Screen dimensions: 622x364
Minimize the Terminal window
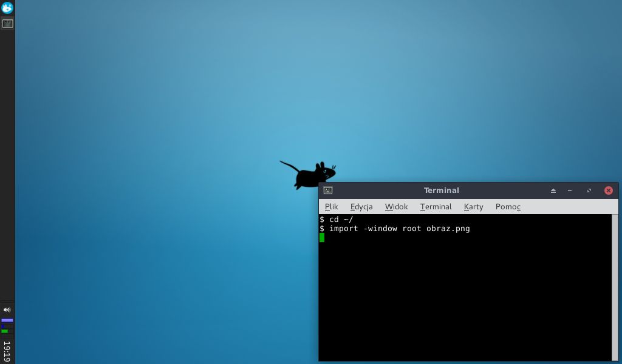tap(570, 190)
